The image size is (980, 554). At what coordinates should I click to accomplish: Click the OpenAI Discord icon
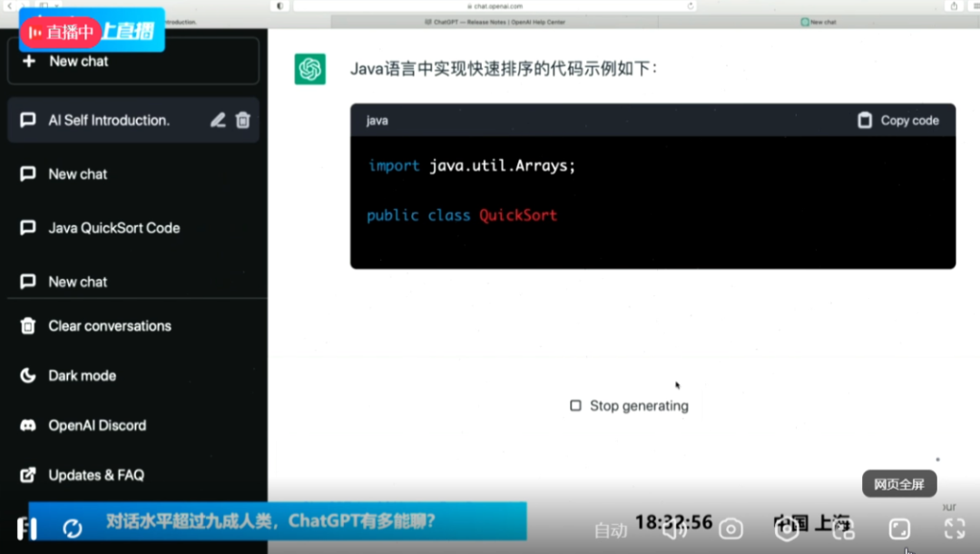(x=27, y=425)
